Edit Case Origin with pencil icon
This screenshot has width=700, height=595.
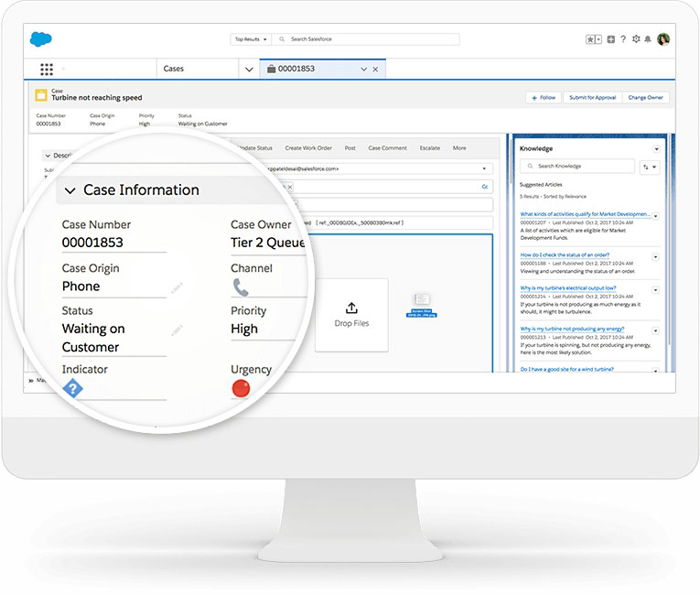pos(178,287)
